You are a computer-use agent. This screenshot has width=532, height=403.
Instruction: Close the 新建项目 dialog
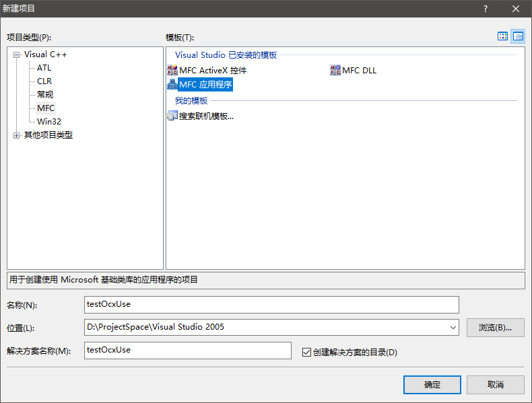(x=516, y=9)
